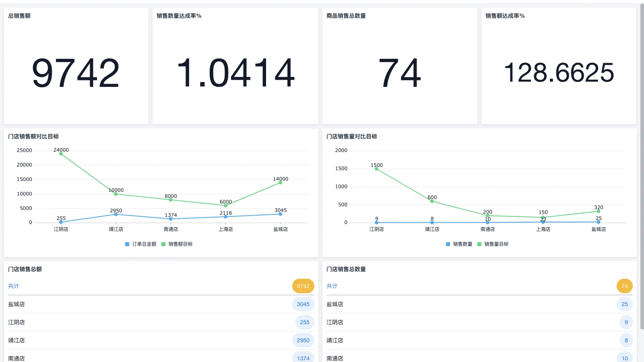Click the yellow 9742 total badge
The width and height of the screenshot is (644, 362).
tap(303, 286)
